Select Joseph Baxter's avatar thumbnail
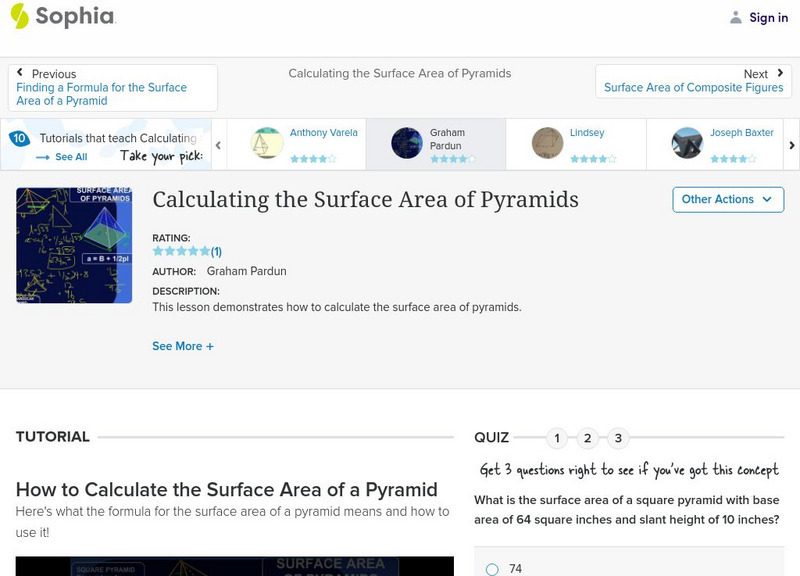800x576 pixels. coord(687,143)
